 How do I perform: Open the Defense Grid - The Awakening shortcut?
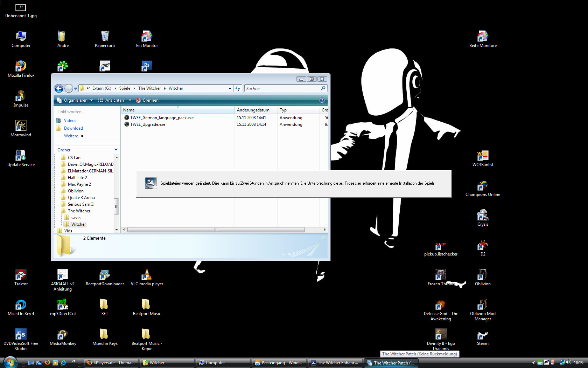(441, 309)
